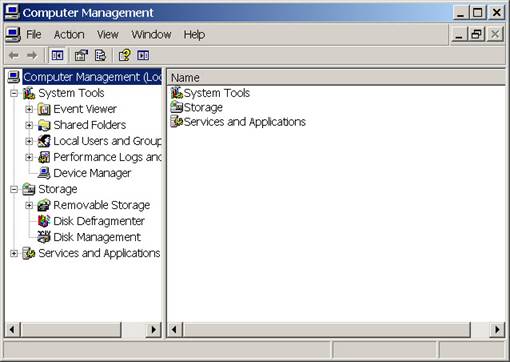Click the last toolbar icon after Help
510x362 pixels.
[143, 55]
